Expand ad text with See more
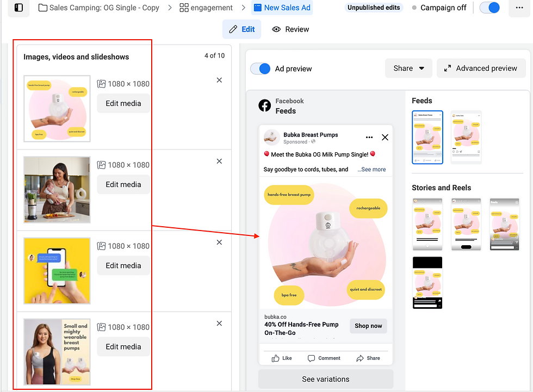The image size is (533, 392). 372,170
